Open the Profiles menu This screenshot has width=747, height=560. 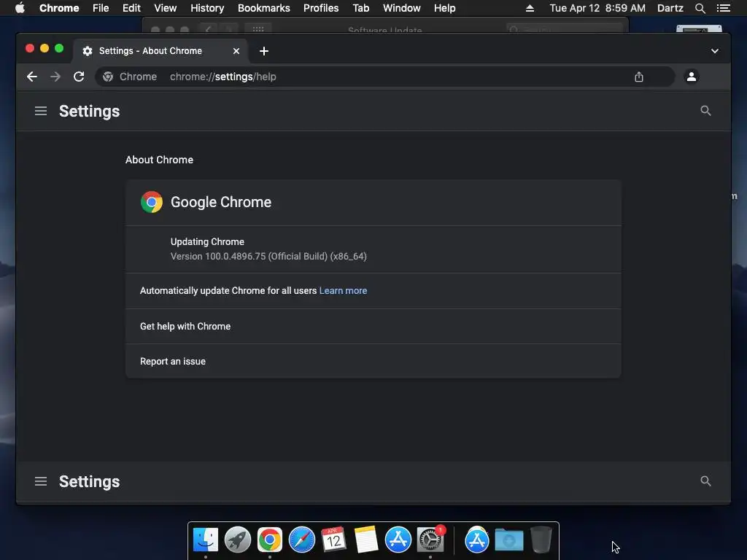(x=321, y=8)
